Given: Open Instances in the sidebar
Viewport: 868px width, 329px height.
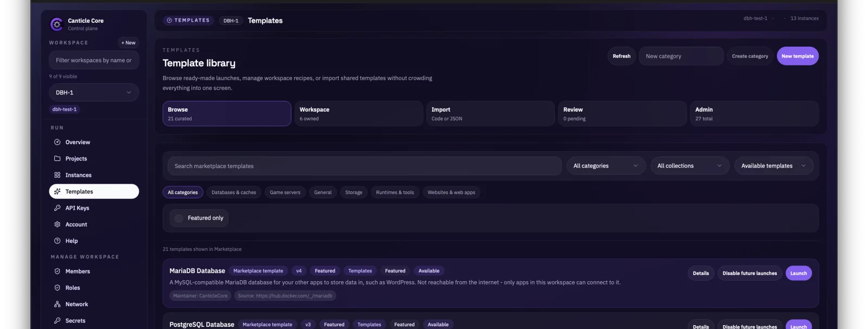Looking at the screenshot, I should (x=94, y=175).
